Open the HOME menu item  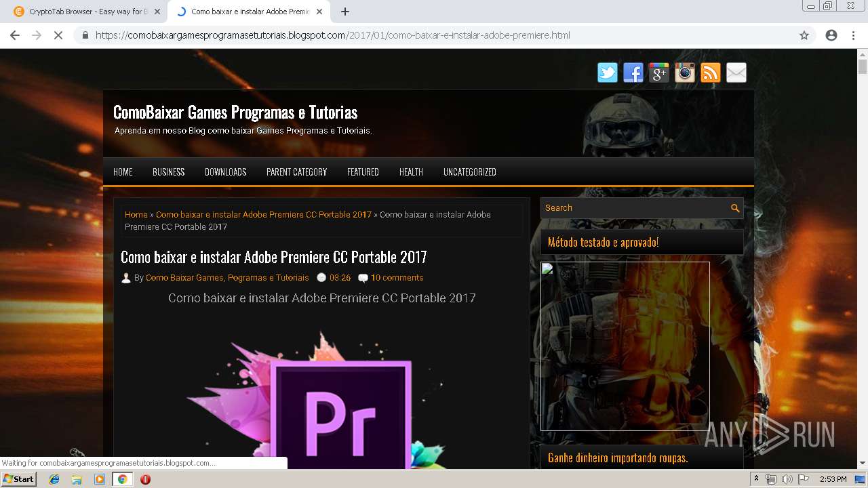pyautogui.click(x=123, y=172)
